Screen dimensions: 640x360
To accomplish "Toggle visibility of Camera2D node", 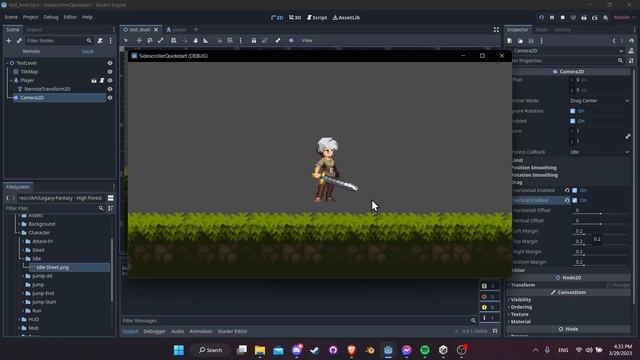I will point(110,98).
